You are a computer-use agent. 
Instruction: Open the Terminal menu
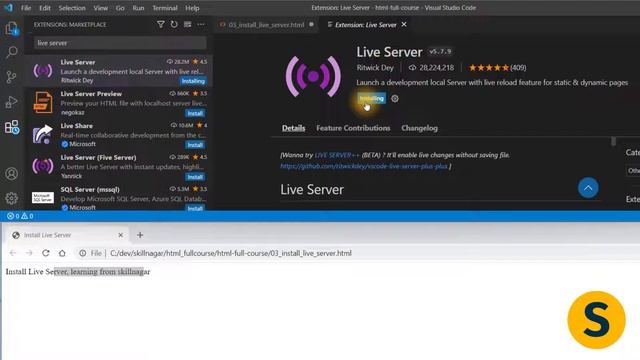click(165, 8)
